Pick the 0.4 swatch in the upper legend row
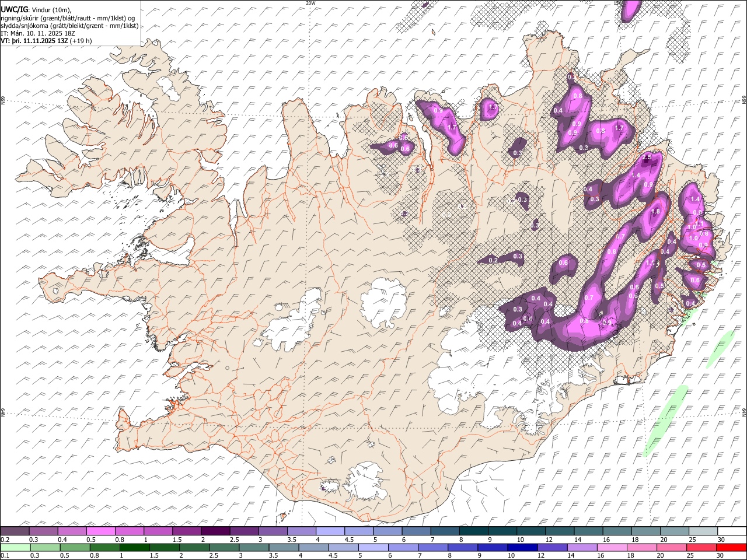Image resolution: width=747 pixels, height=560 pixels. tap(72, 531)
